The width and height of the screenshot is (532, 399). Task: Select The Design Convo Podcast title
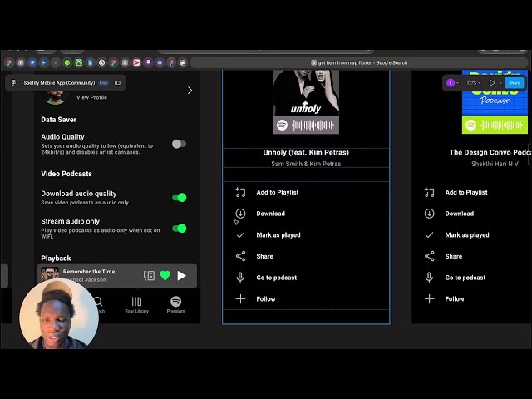coord(490,152)
